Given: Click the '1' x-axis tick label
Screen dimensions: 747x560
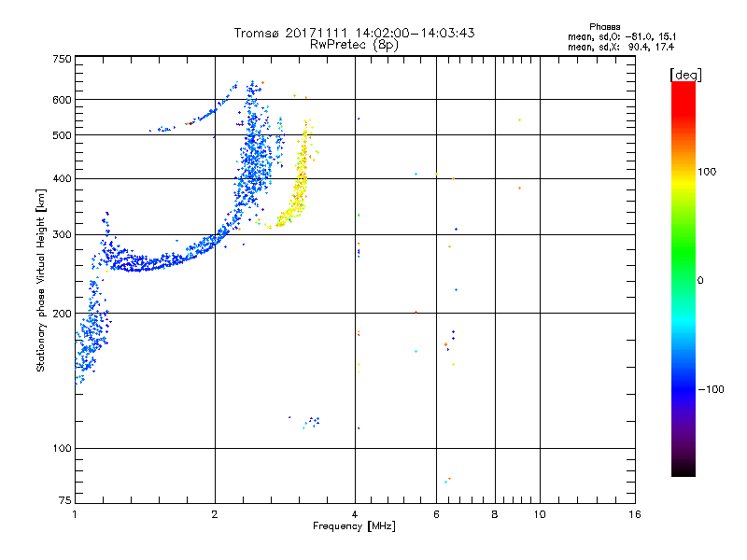Looking at the screenshot, I should (75, 514).
